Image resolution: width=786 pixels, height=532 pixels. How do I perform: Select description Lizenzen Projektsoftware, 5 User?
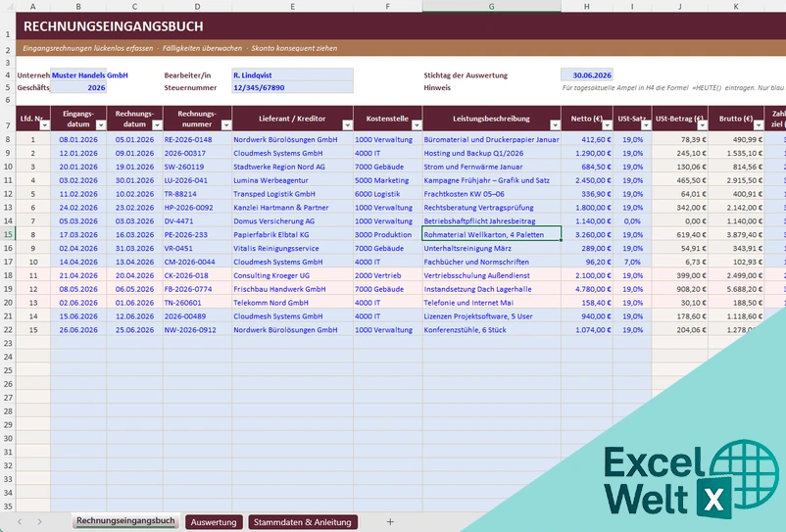[x=491, y=316]
